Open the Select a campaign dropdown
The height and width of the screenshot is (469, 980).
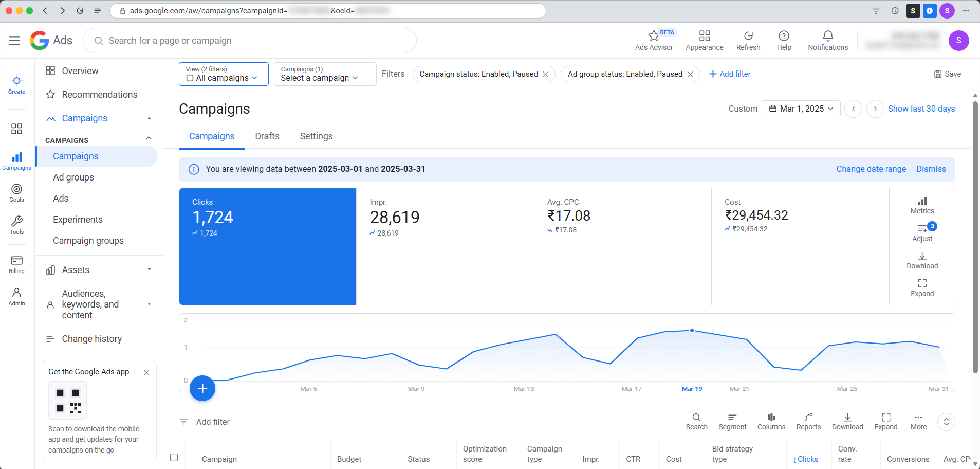tap(325, 74)
